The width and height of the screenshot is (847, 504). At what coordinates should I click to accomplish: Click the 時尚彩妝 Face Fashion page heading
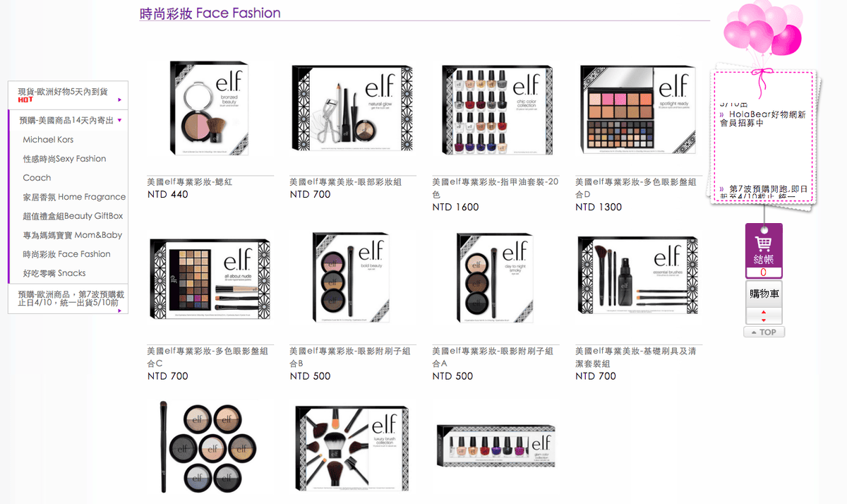pos(210,13)
